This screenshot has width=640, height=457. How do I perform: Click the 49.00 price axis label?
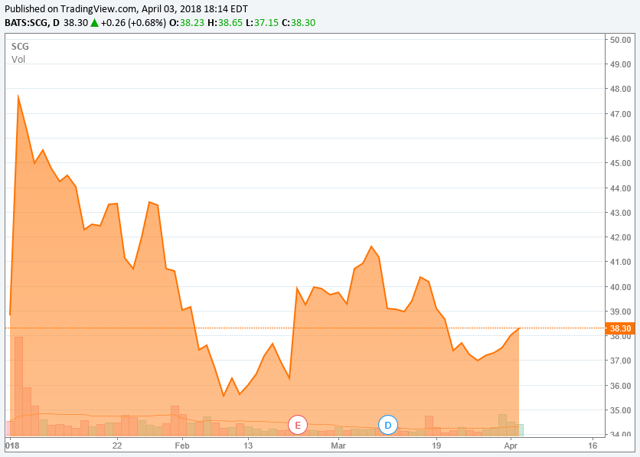point(620,64)
